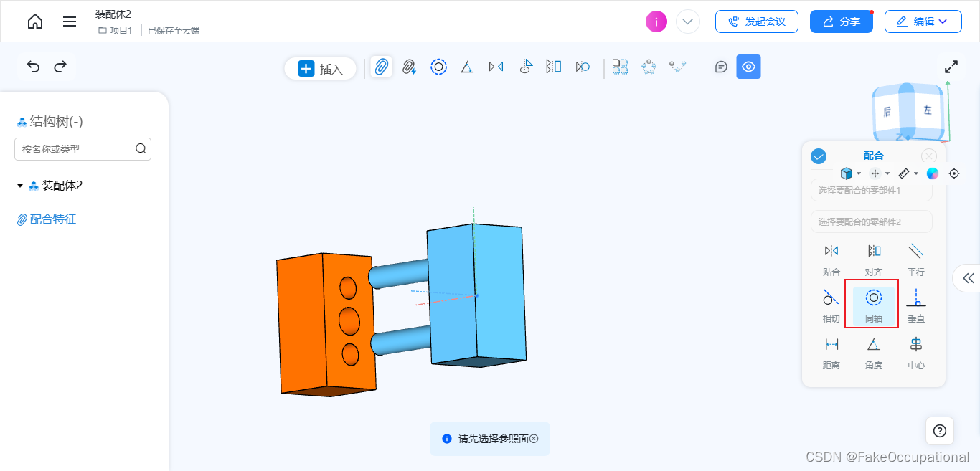Open the rectangular pattern array tool

620,67
